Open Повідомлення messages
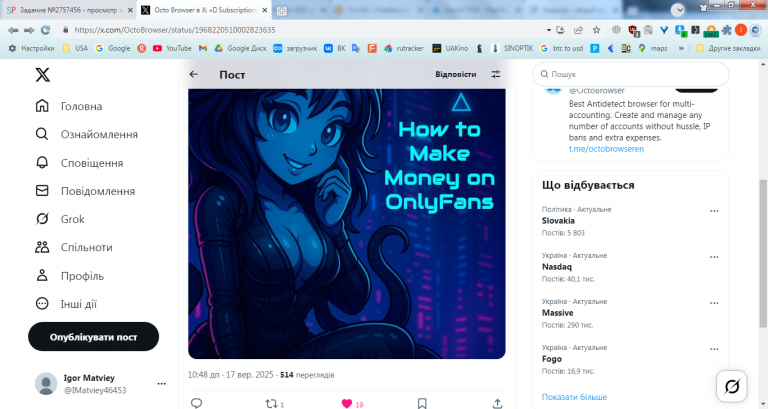Viewport: 768px width, 409px height. 85,191
